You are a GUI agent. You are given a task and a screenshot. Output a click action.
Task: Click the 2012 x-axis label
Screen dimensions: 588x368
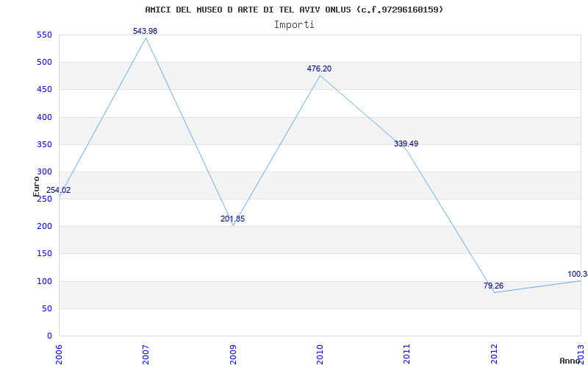(494, 354)
